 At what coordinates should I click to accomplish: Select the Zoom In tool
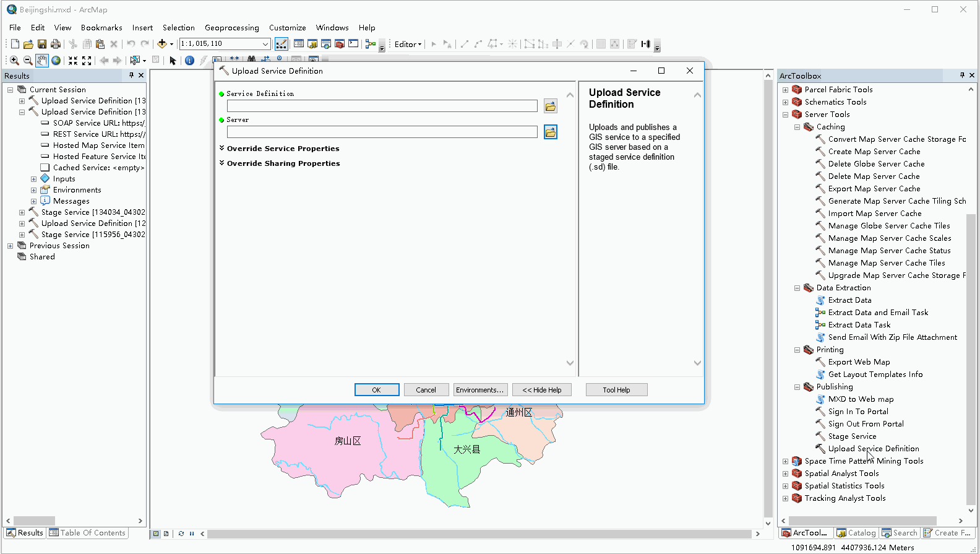[x=14, y=60]
